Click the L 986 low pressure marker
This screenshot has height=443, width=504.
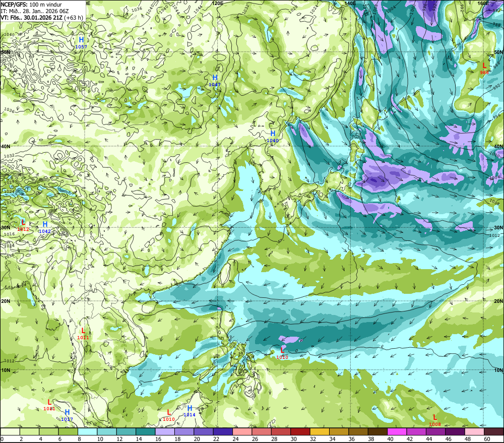click(x=484, y=69)
